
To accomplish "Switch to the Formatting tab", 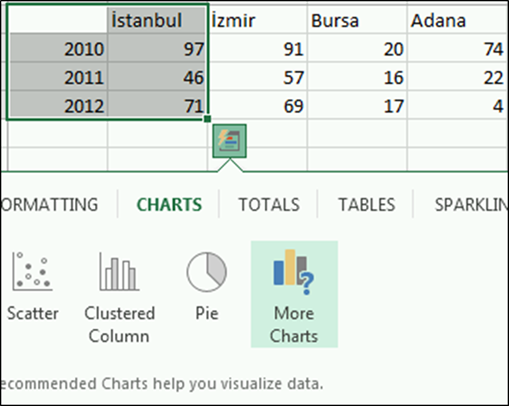I will coord(49,204).
